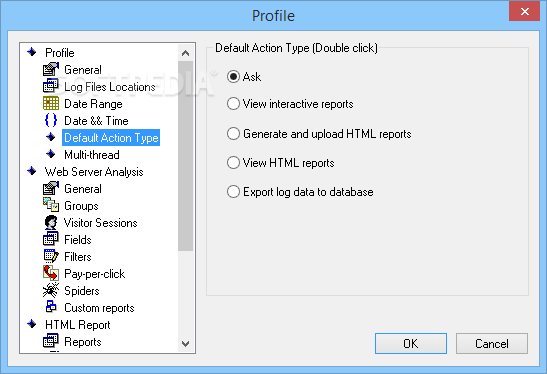547x374 pixels.
Task: Click the tree's vertical scrollbar thumb
Action: click(x=186, y=156)
